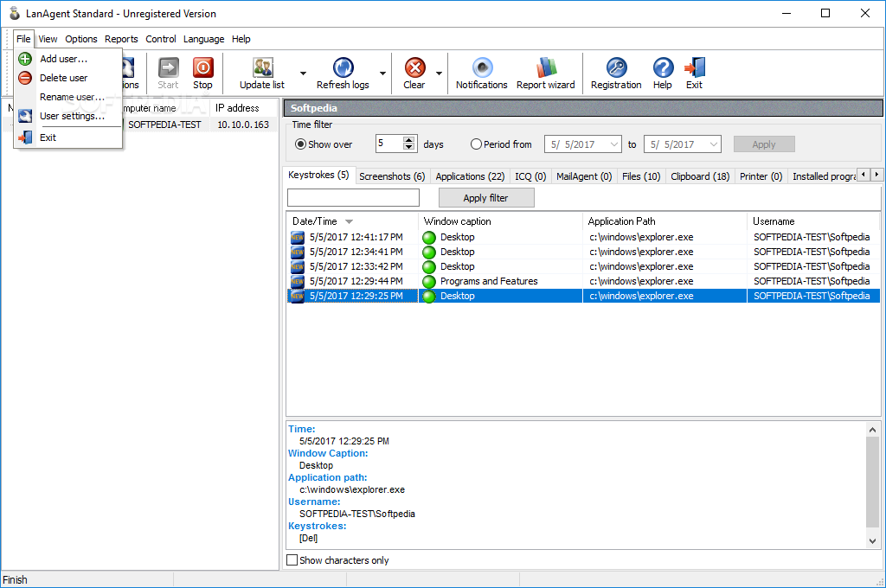The height and width of the screenshot is (588, 886).
Task: Open the Period to end date dropdown
Action: click(x=714, y=144)
